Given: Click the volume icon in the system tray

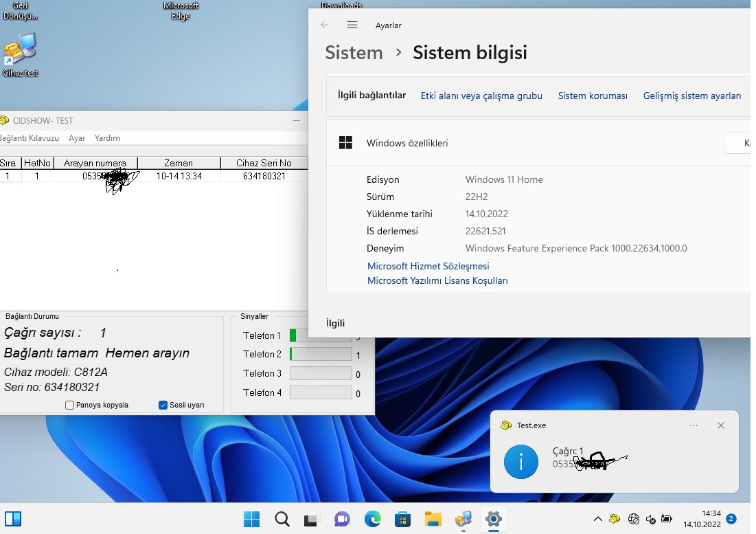Looking at the screenshot, I should (x=650, y=520).
